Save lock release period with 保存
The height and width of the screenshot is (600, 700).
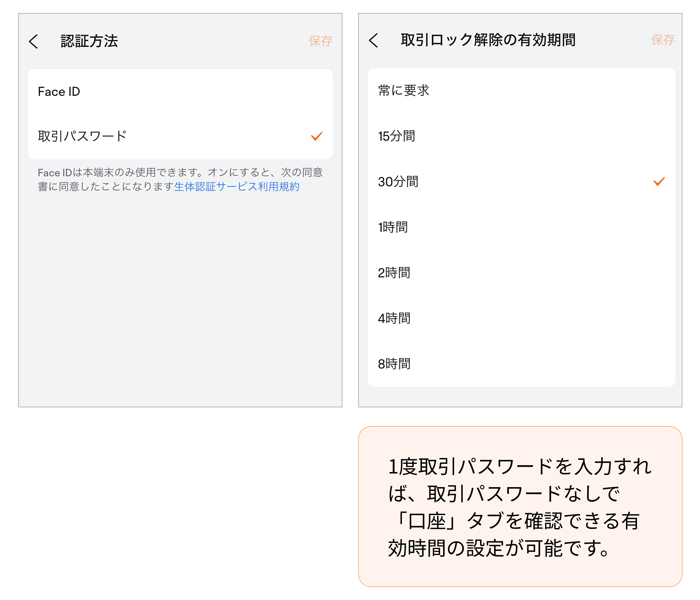pyautogui.click(x=662, y=40)
